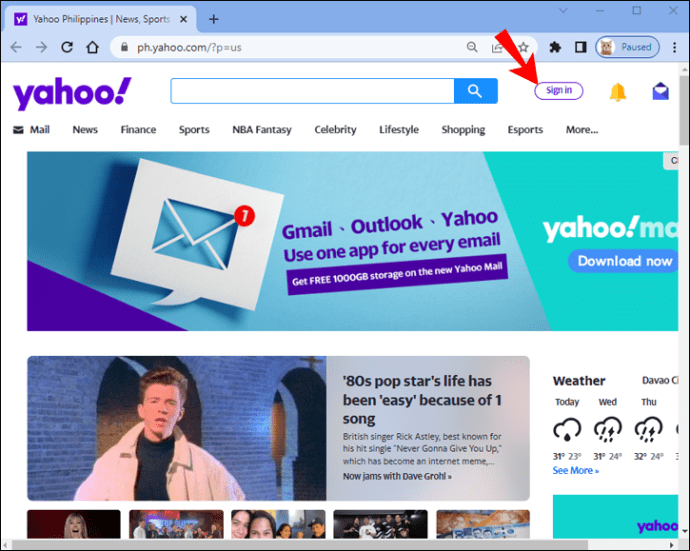Open the Rick Astley story image
The width and height of the screenshot is (690, 551).
coord(176,428)
